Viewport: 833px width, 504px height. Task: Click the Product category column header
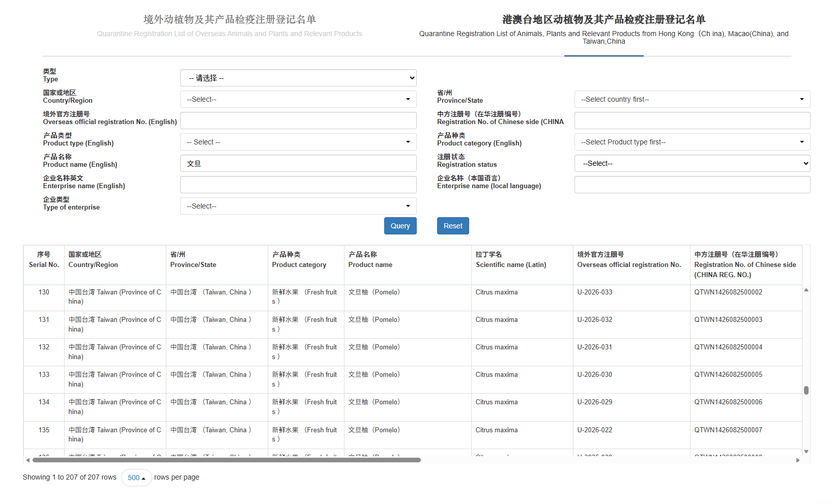coord(306,265)
